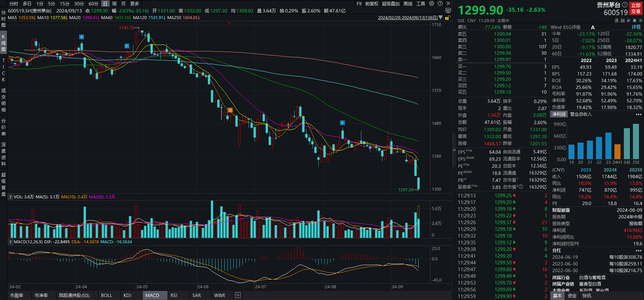Viewport: 644px width, 300px height.
Task: Open 深度资料 sidebar tab
Action: coord(3,154)
